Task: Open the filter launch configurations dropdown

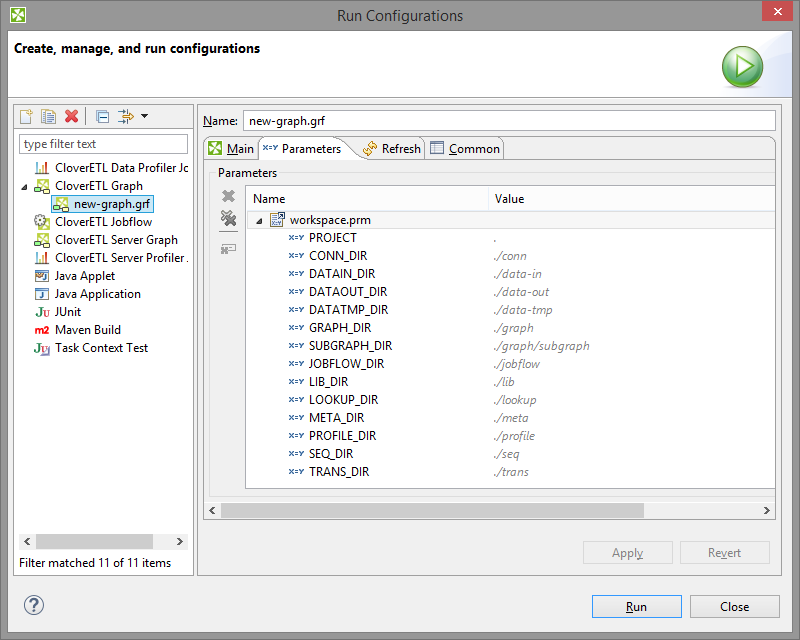Action: pos(132,117)
